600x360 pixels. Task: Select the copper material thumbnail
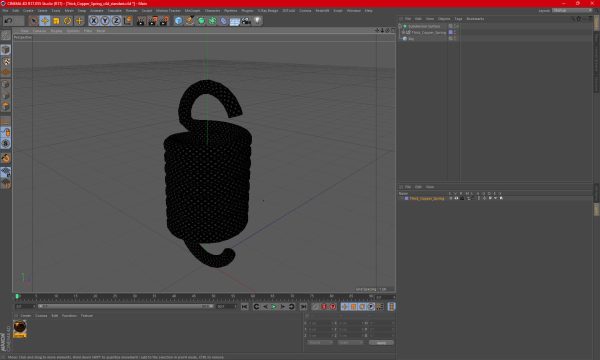(20, 329)
